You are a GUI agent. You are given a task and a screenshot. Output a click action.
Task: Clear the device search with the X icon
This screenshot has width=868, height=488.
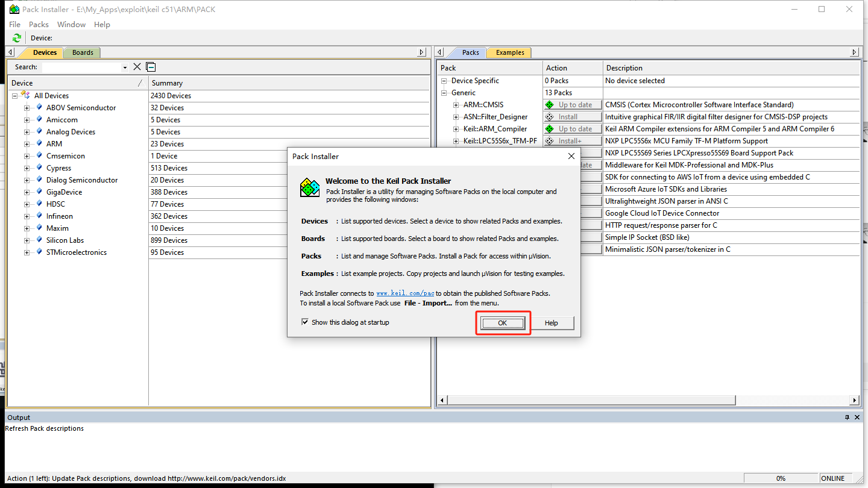point(137,67)
